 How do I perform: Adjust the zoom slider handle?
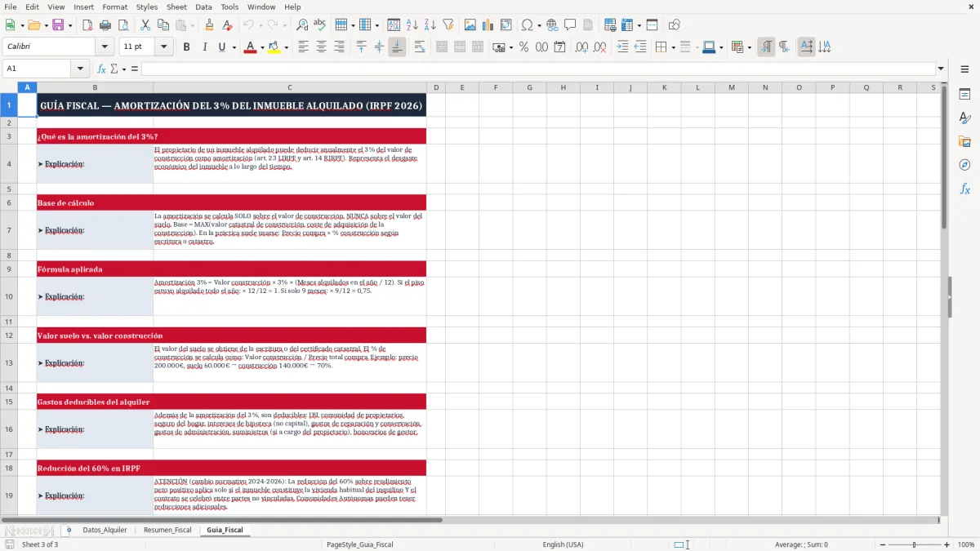(914, 544)
